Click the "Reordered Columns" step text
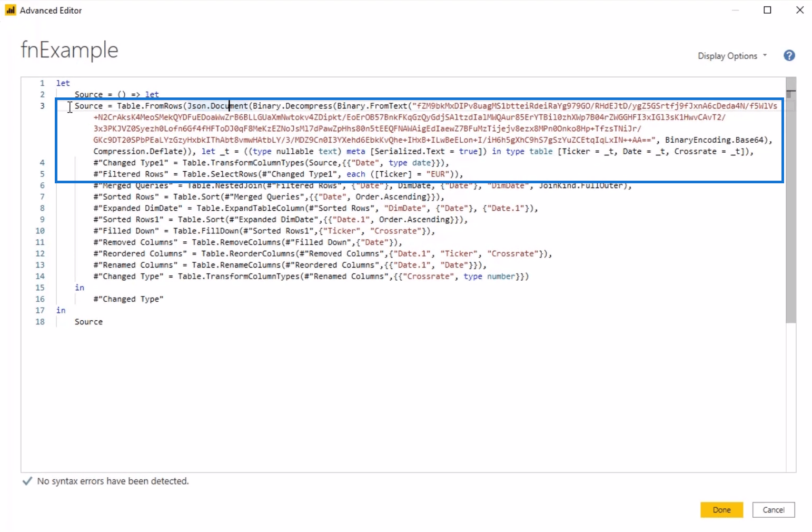Viewport: 812px width, 532px height. click(140, 254)
